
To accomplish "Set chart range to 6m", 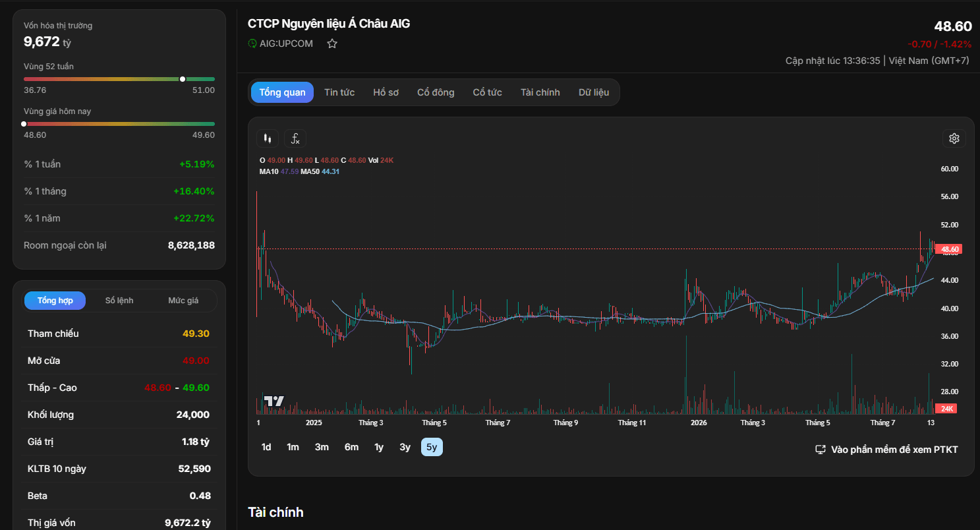I will coord(351,447).
